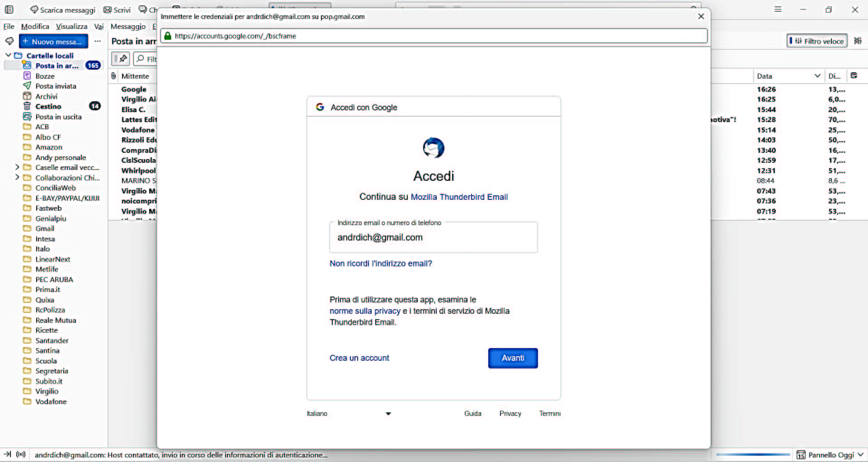Click the Pannello Oggi calendar icon
This screenshot has width=868, height=462.
[x=801, y=455]
